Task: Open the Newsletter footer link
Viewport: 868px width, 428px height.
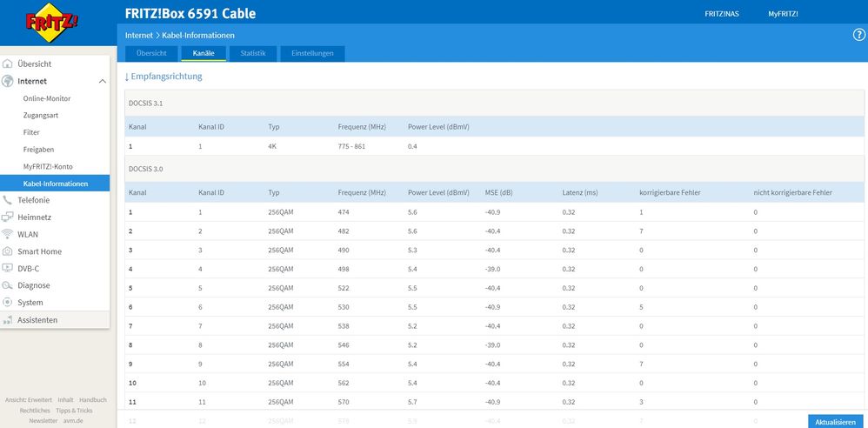Action: click(x=43, y=421)
